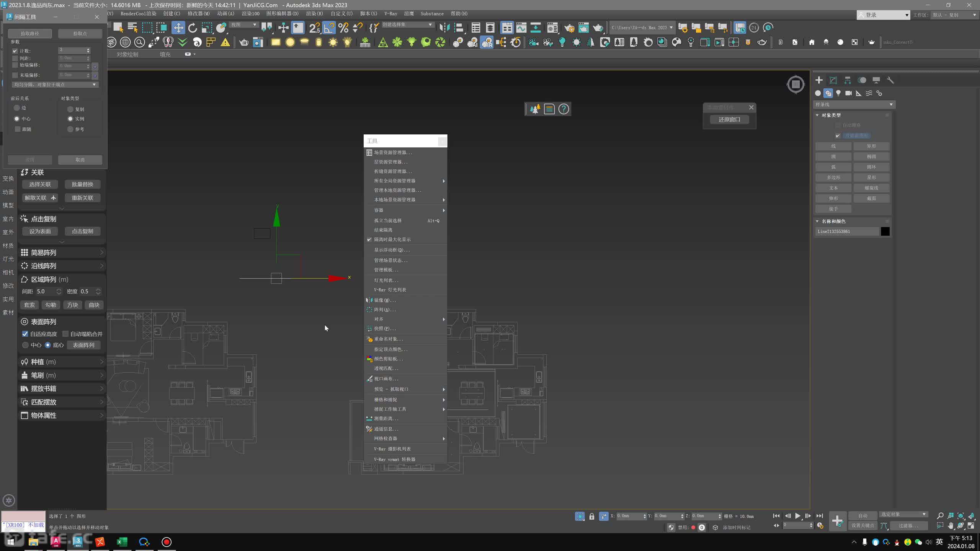Enable the 始端偏移 checkbox
Screen dimensions: 980x551
tap(15, 65)
